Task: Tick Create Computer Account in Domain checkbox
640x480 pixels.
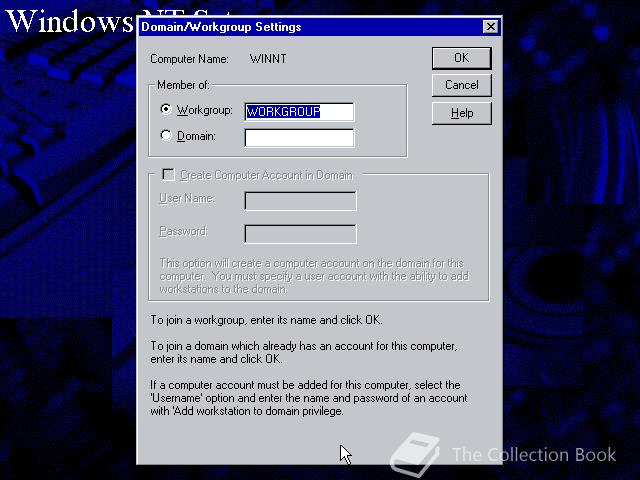Action: click(168, 175)
